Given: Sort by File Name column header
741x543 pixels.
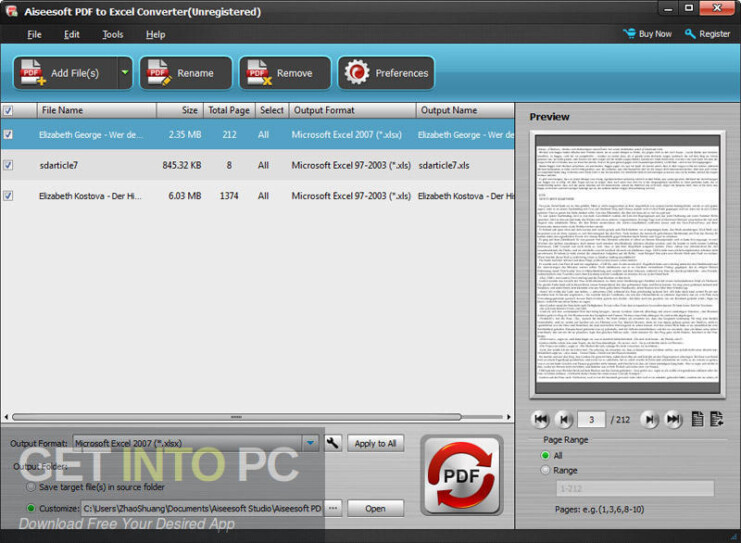Looking at the screenshot, I should (96, 110).
